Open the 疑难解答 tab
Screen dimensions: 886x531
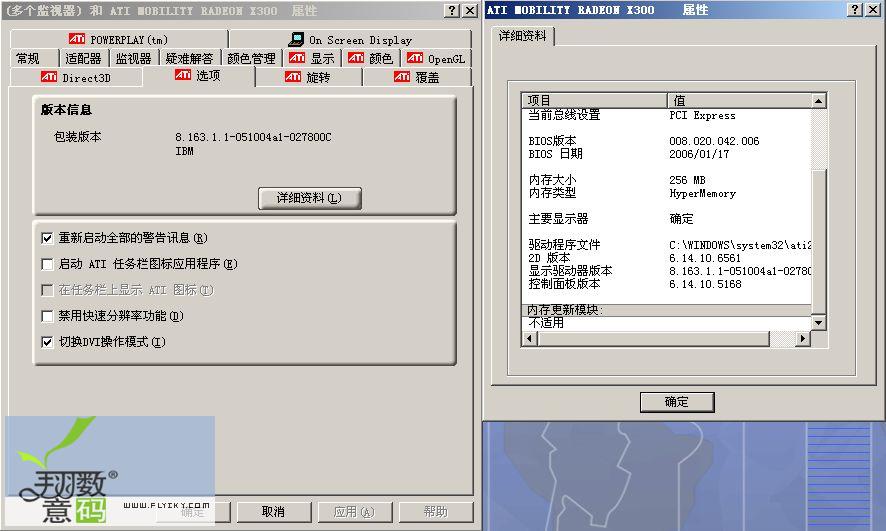189,58
